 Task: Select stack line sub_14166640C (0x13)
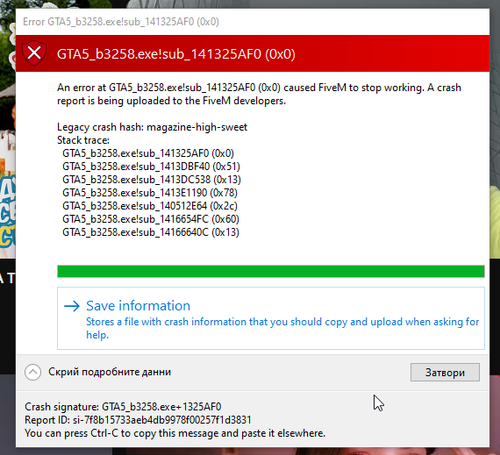click(151, 232)
